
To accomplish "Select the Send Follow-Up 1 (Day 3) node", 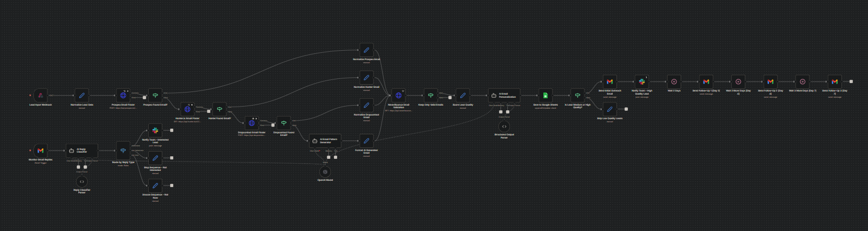I will [x=706, y=82].
